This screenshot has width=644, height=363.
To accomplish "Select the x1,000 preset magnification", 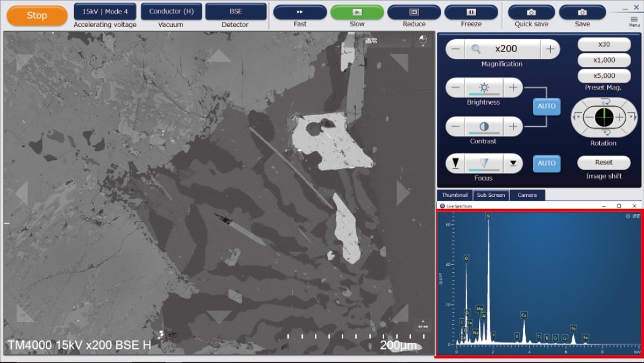I will (604, 60).
